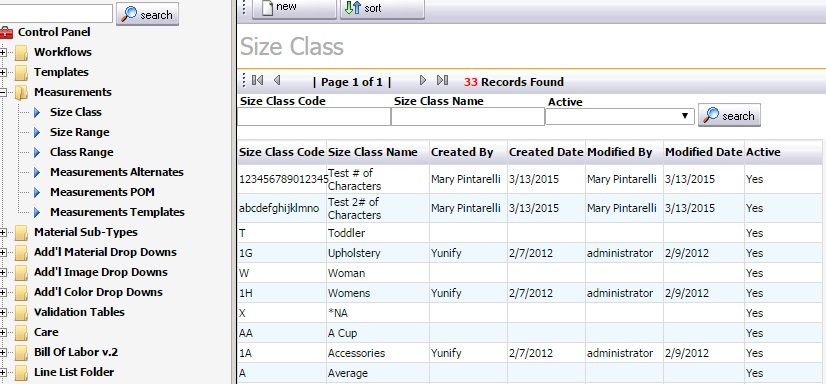Image resolution: width=826 pixels, height=384 pixels.
Task: Click the Size Class Code filter field
Action: click(x=314, y=116)
